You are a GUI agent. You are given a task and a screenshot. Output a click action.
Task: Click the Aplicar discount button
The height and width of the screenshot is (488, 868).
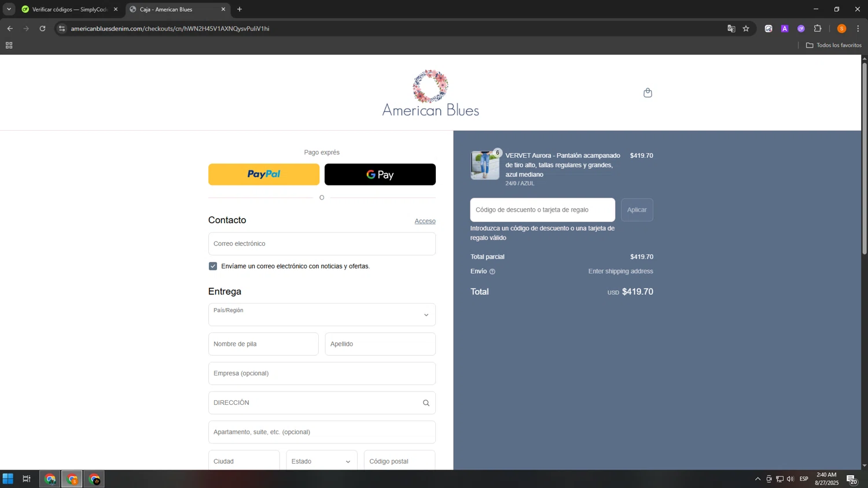[x=637, y=210]
